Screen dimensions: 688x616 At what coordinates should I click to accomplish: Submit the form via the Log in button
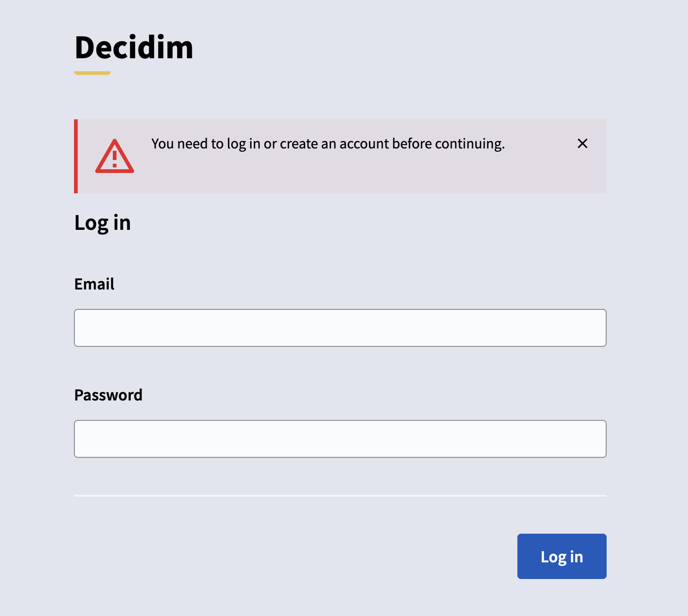561,556
